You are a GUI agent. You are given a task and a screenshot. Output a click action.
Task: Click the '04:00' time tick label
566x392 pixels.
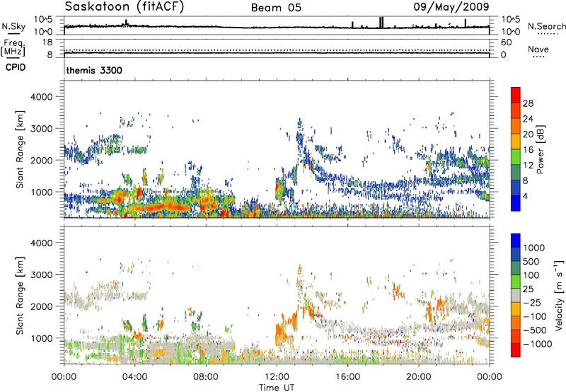[135, 377]
